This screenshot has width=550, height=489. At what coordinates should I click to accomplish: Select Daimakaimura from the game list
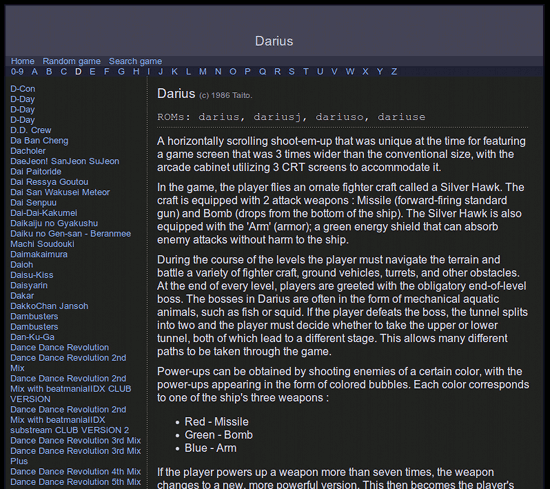tap(39, 254)
